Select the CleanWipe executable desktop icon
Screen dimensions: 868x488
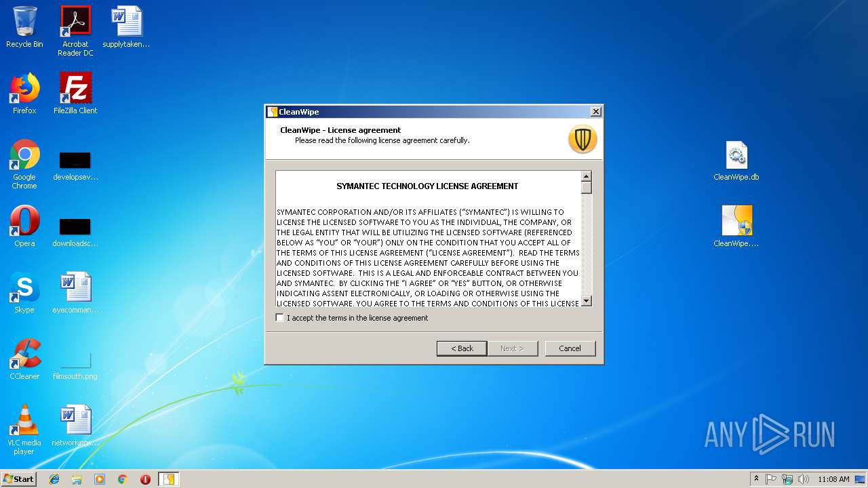tap(736, 226)
